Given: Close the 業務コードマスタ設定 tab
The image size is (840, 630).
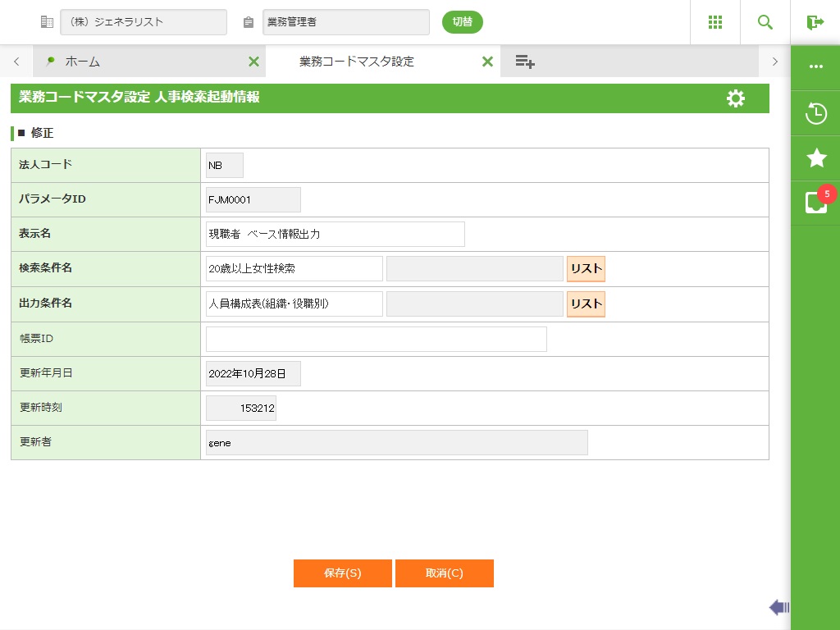Looking at the screenshot, I should pyautogui.click(x=487, y=62).
